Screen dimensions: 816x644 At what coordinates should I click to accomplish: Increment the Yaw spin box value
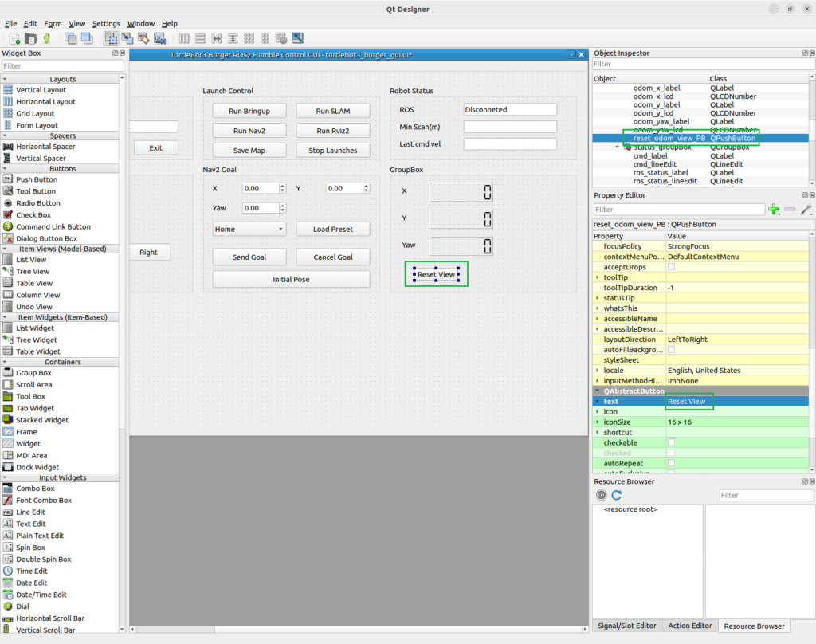click(283, 205)
